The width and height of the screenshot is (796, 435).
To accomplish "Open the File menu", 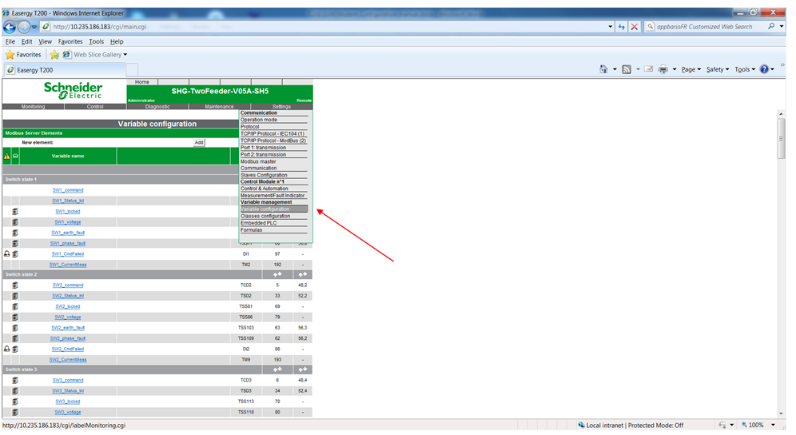I will pos(10,42).
